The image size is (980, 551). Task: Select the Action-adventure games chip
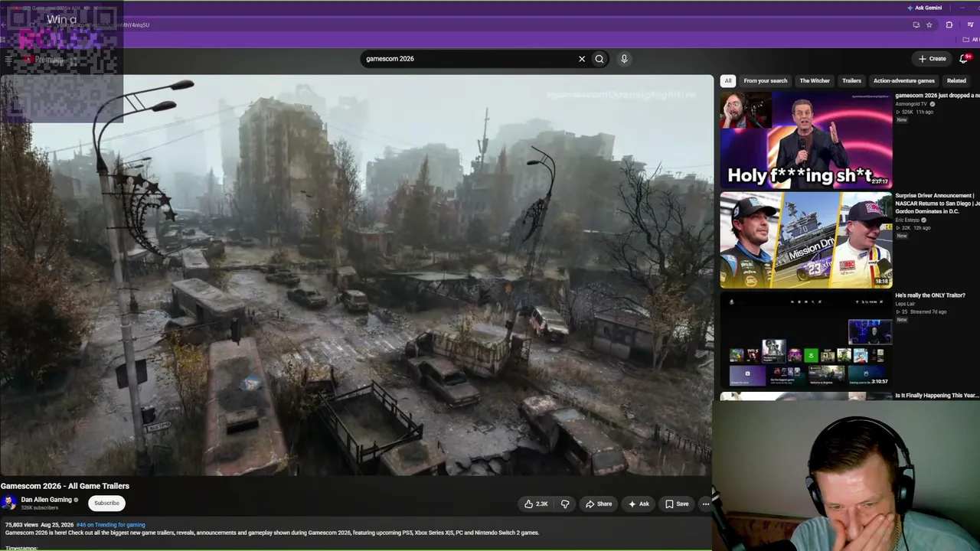tap(904, 80)
